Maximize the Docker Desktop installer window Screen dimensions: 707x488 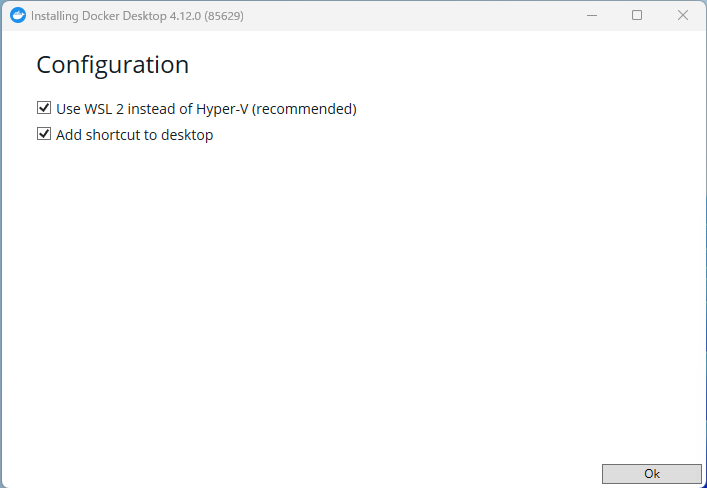coord(637,15)
